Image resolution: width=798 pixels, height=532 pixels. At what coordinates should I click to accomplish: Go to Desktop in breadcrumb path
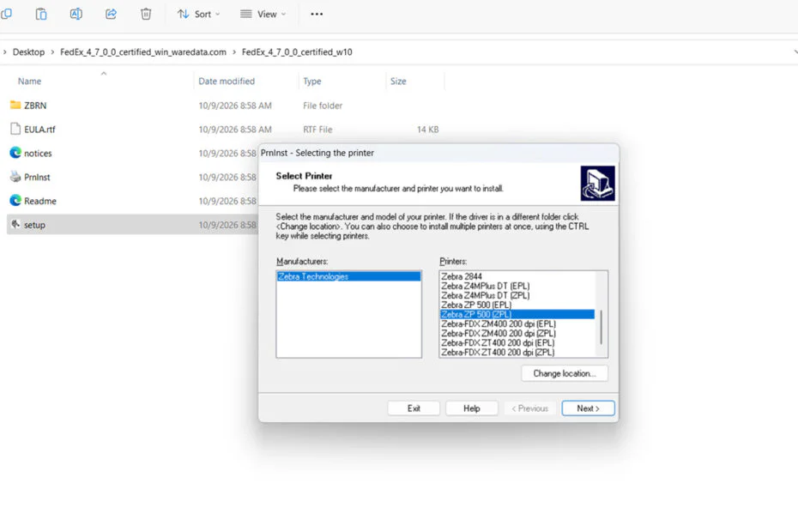coord(28,52)
